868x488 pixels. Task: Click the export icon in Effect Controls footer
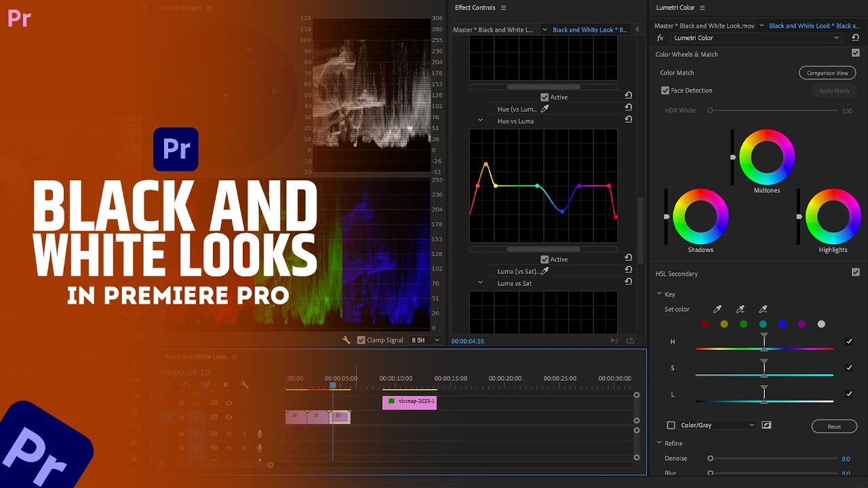click(630, 341)
